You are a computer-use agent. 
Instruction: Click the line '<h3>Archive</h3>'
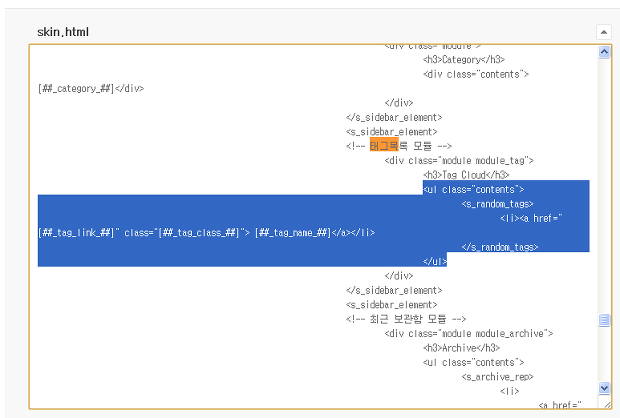click(x=461, y=348)
